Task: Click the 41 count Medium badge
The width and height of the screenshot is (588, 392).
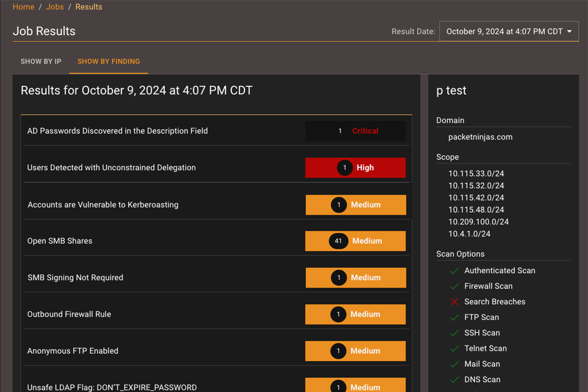Action: 355,241
